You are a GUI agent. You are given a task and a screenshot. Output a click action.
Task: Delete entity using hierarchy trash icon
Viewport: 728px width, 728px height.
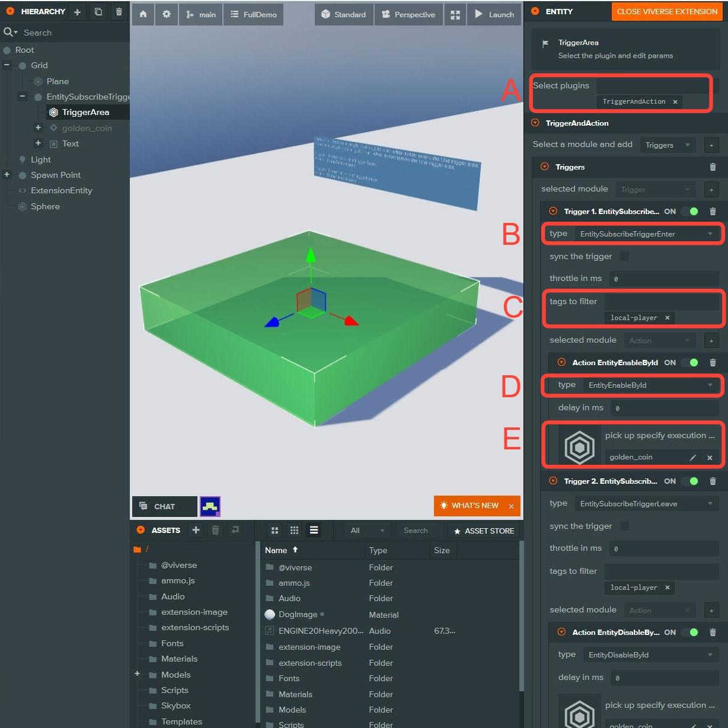pyautogui.click(x=119, y=12)
